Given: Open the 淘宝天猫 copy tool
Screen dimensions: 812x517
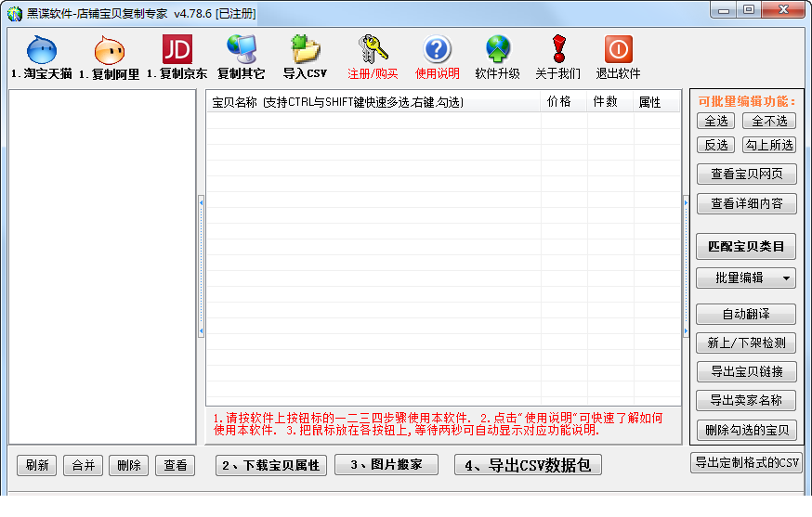Looking at the screenshot, I should click(42, 57).
